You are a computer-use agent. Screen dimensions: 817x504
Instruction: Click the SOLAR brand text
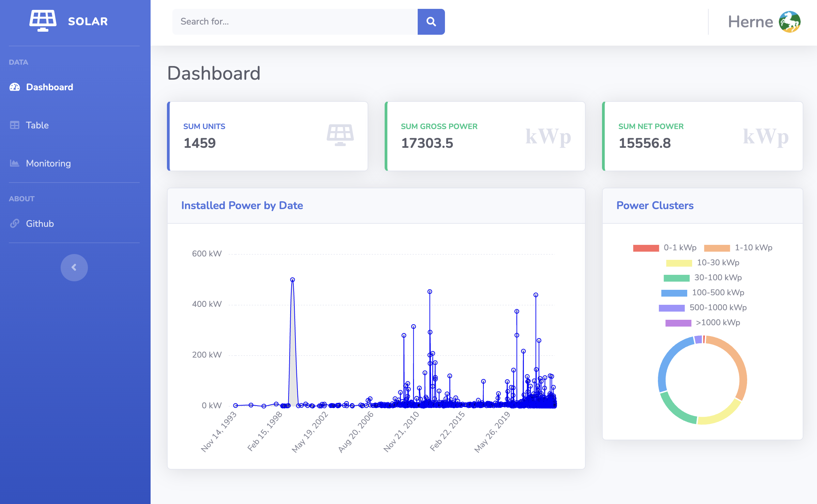[88, 21]
